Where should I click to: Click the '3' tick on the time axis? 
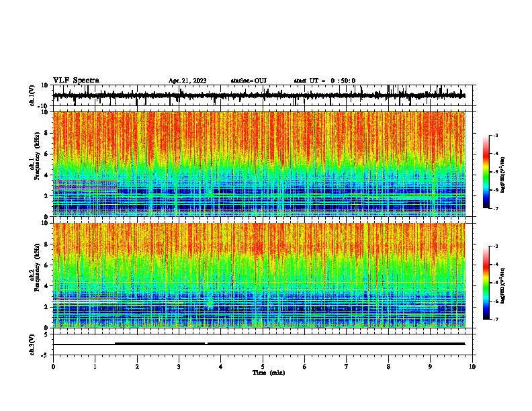179,367
